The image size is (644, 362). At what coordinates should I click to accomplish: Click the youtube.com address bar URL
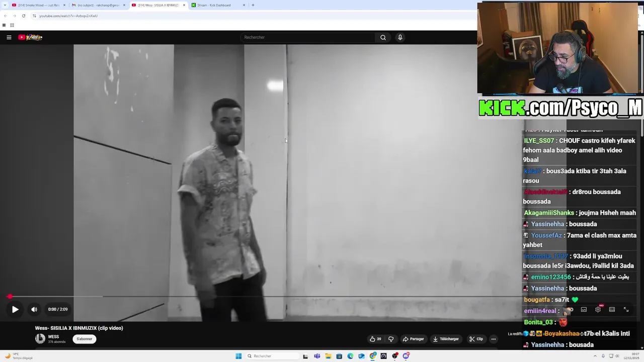(x=68, y=16)
